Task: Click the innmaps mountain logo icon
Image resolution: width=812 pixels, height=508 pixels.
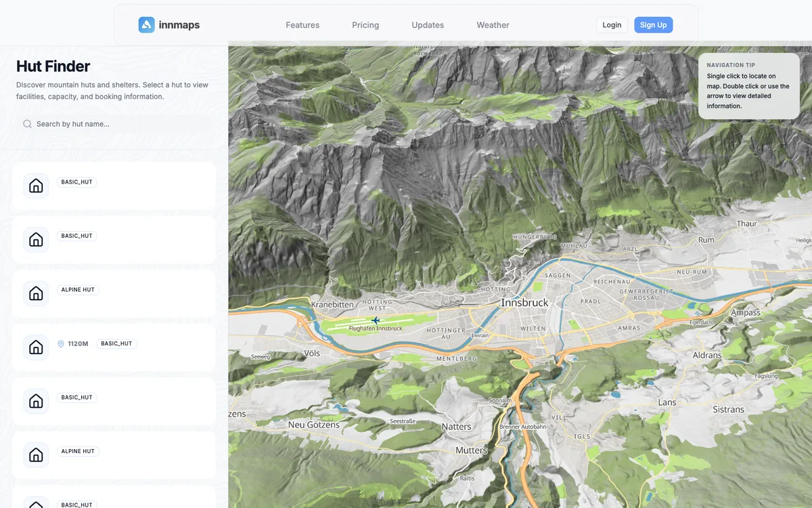Action: pos(147,25)
